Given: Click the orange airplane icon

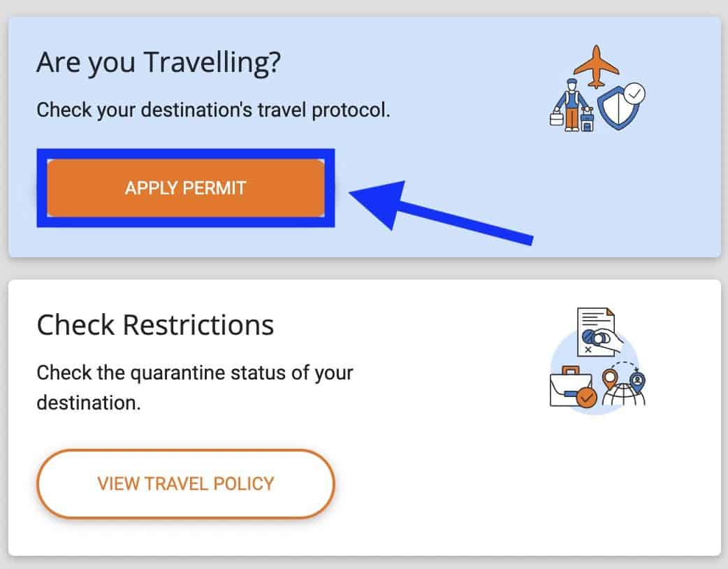Looking at the screenshot, I should click(596, 67).
